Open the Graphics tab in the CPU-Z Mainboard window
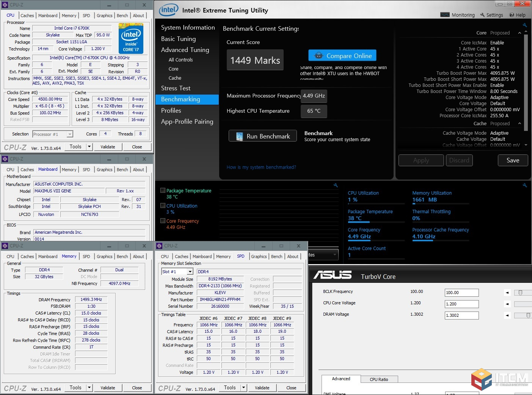 click(x=104, y=170)
